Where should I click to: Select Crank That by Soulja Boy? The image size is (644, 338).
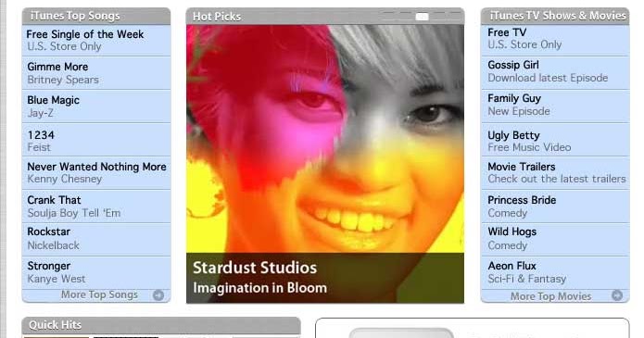click(x=96, y=207)
